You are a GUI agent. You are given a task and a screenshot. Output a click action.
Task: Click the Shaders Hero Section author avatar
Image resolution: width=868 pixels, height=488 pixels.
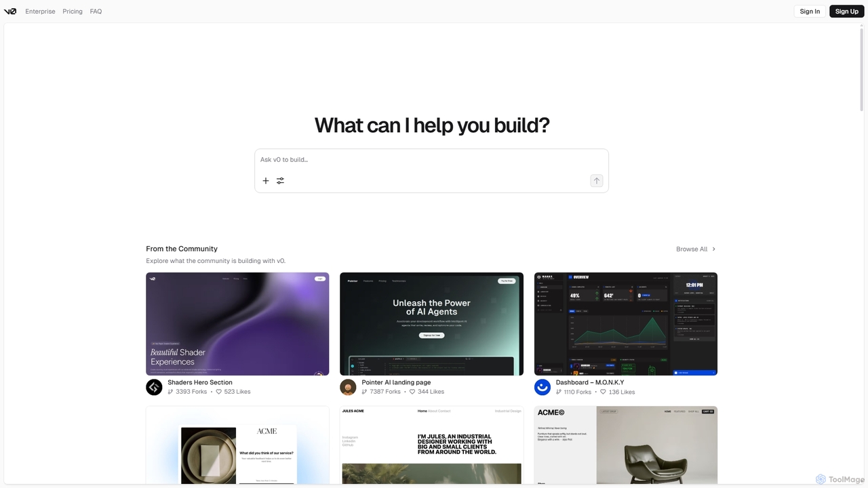(x=154, y=387)
